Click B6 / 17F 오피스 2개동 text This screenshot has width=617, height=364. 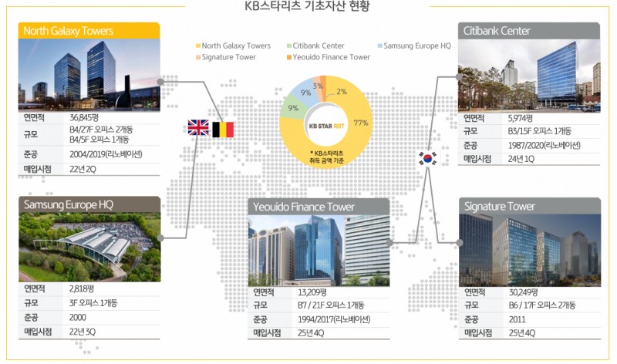point(542,305)
